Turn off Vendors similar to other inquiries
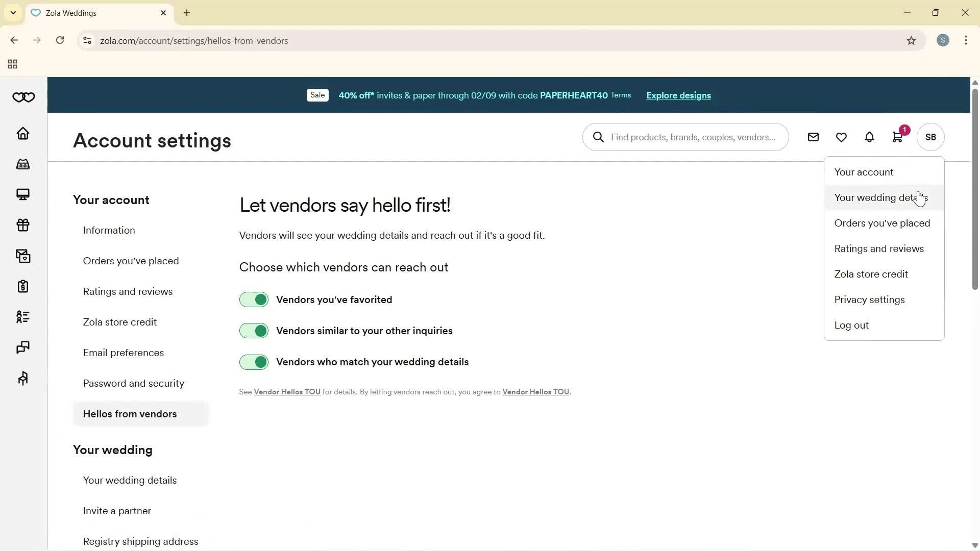This screenshot has height=551, width=980. pyautogui.click(x=254, y=330)
